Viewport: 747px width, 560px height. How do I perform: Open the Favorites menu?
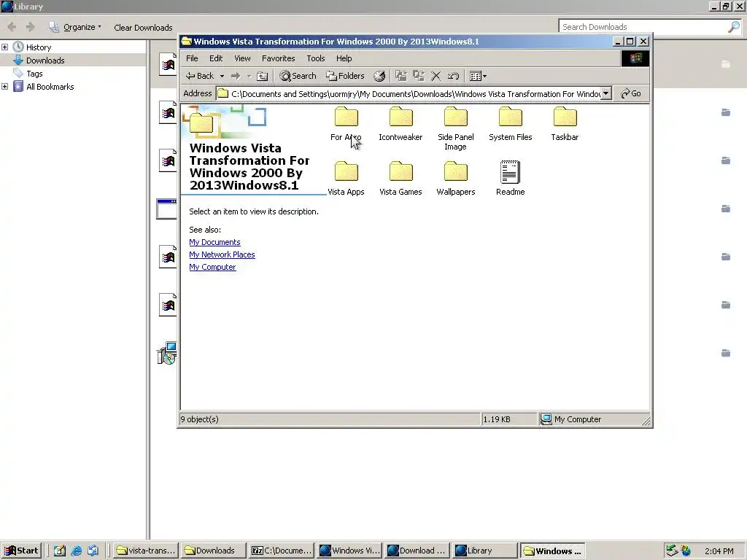pos(278,58)
